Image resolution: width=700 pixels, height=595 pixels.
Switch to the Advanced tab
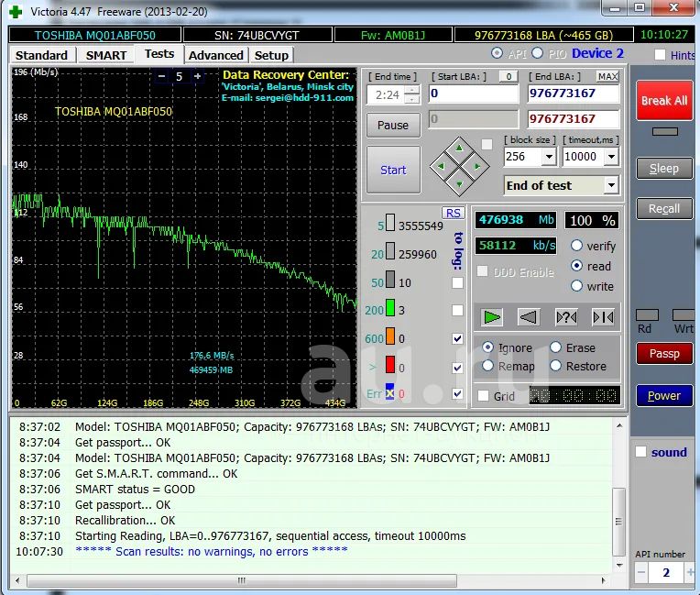[215, 55]
